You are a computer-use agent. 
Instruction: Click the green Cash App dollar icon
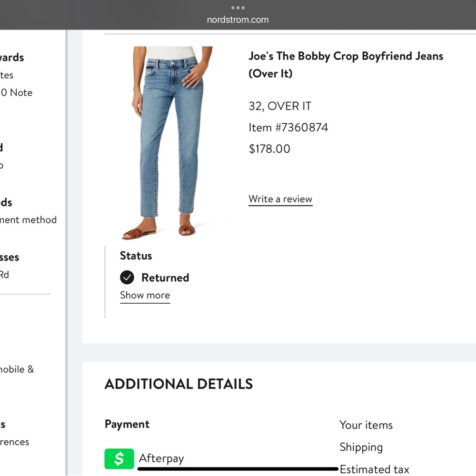119,458
